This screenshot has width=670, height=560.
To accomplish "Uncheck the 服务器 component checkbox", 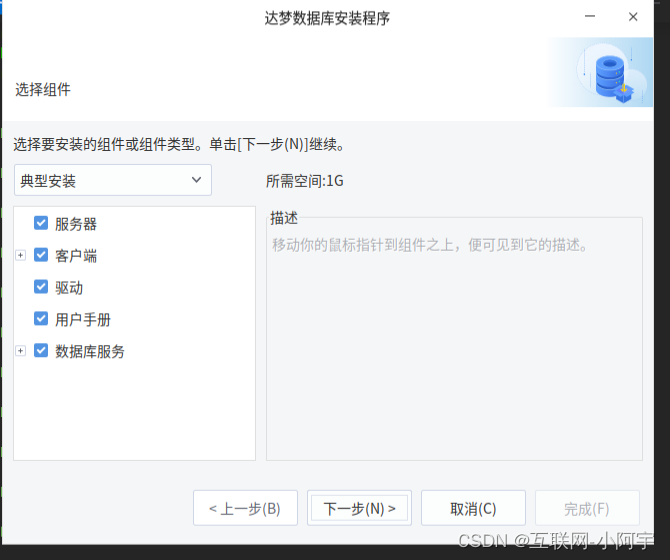I will (41, 223).
